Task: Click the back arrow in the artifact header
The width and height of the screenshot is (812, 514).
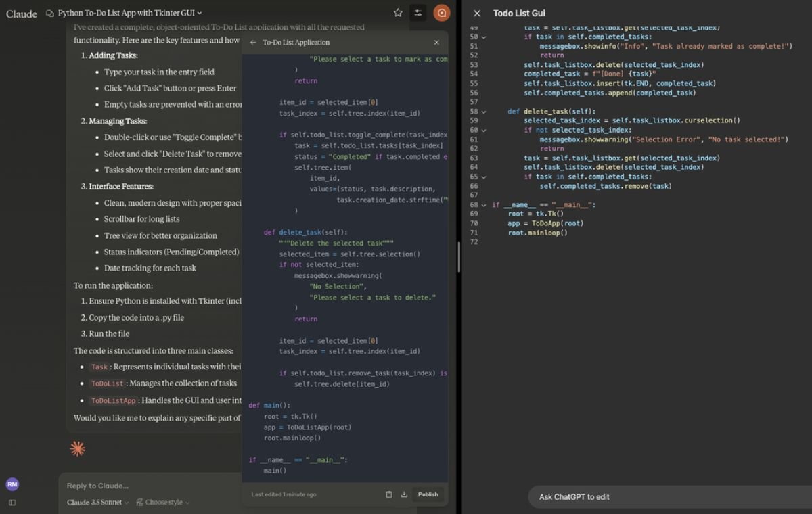Action: [x=252, y=42]
